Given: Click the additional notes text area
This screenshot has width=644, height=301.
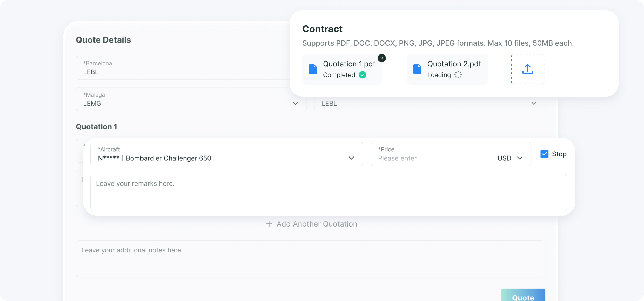Looking at the screenshot, I should coord(310,259).
